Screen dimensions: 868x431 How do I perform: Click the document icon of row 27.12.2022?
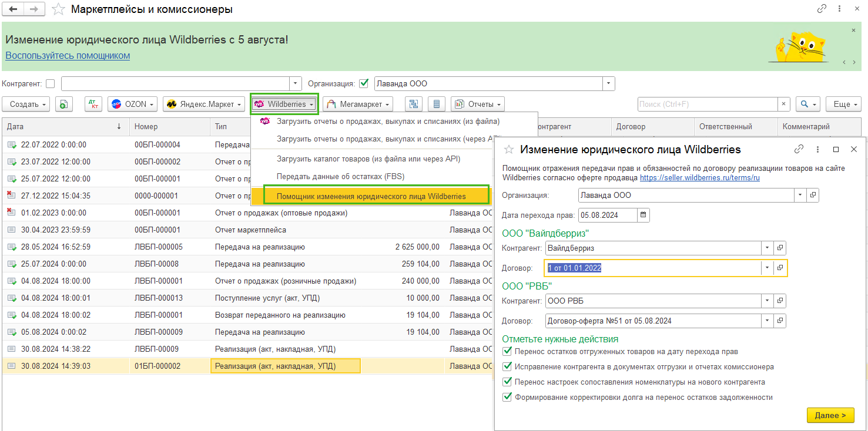pos(11,196)
